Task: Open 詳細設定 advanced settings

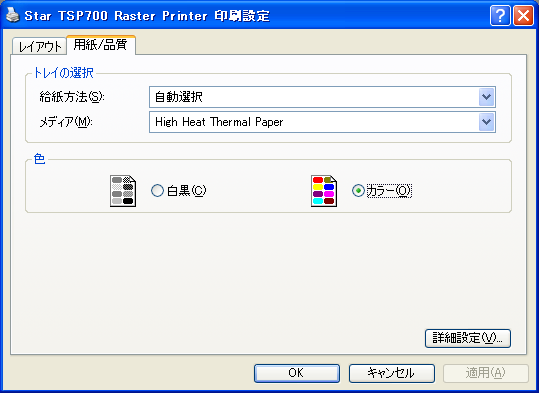Action: (x=468, y=338)
